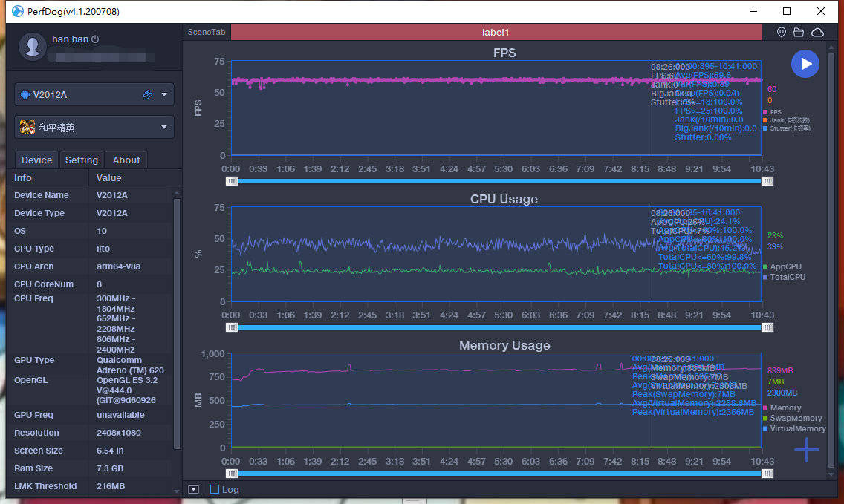Open the About tab
The height and width of the screenshot is (504, 844).
[x=126, y=160]
